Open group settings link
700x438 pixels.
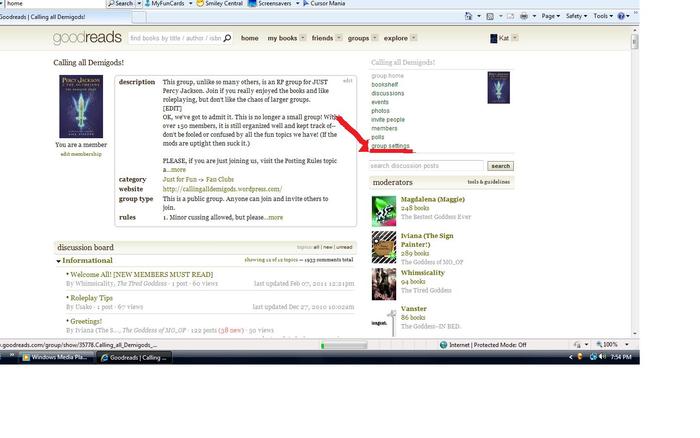pyautogui.click(x=390, y=146)
